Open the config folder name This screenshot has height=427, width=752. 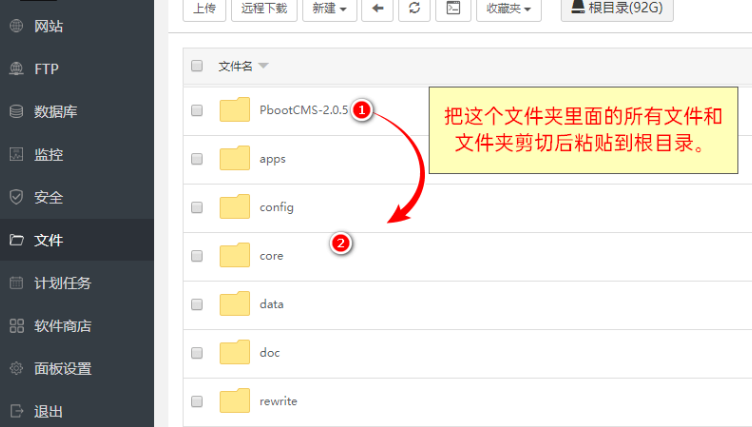(x=276, y=207)
